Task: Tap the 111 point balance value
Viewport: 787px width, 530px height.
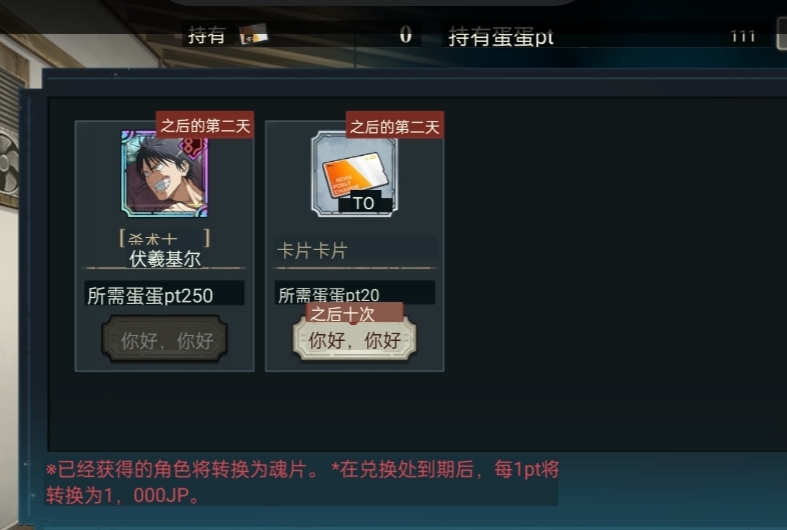Action: (x=742, y=36)
